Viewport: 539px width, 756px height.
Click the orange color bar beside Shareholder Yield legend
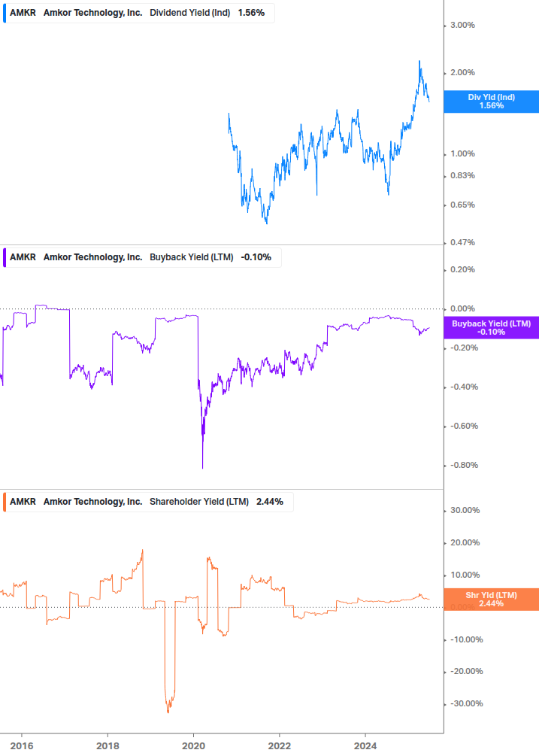[x=5, y=502]
